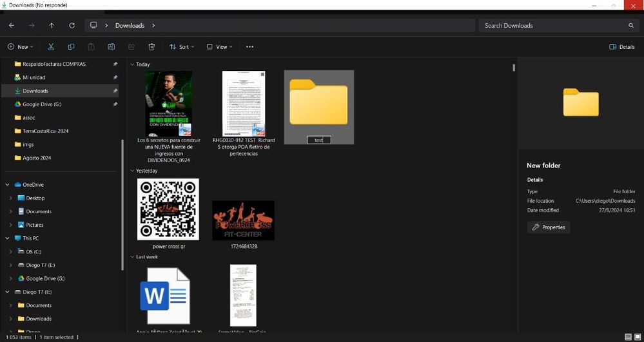
Task: Open the View dropdown menu
Action: (219, 47)
